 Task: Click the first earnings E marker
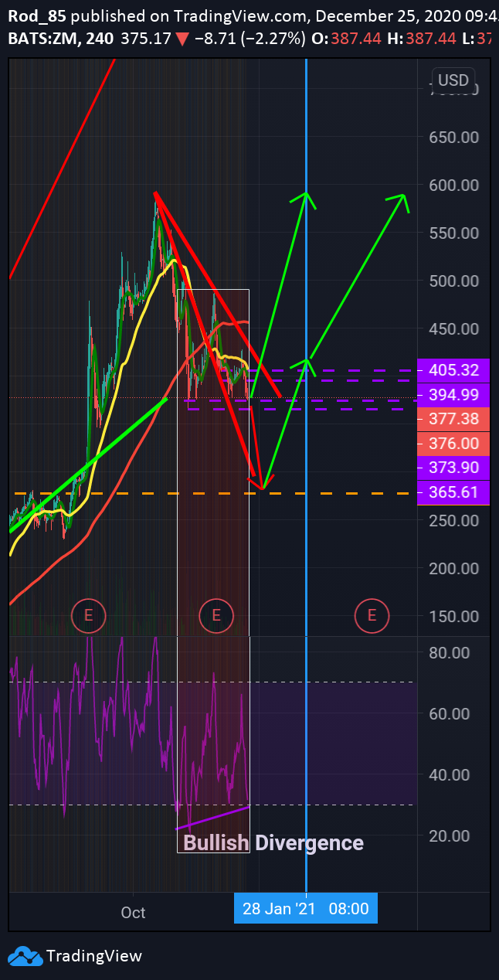(88, 615)
